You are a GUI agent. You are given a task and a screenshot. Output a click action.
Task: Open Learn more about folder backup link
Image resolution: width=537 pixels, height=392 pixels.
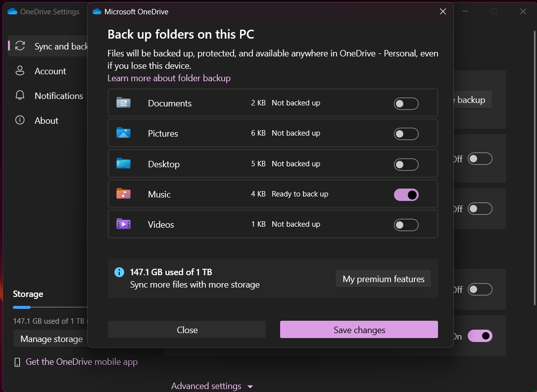point(169,78)
